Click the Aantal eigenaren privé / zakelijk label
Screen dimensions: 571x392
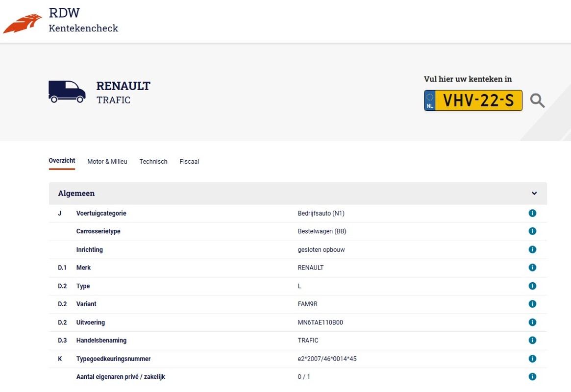coord(121,377)
